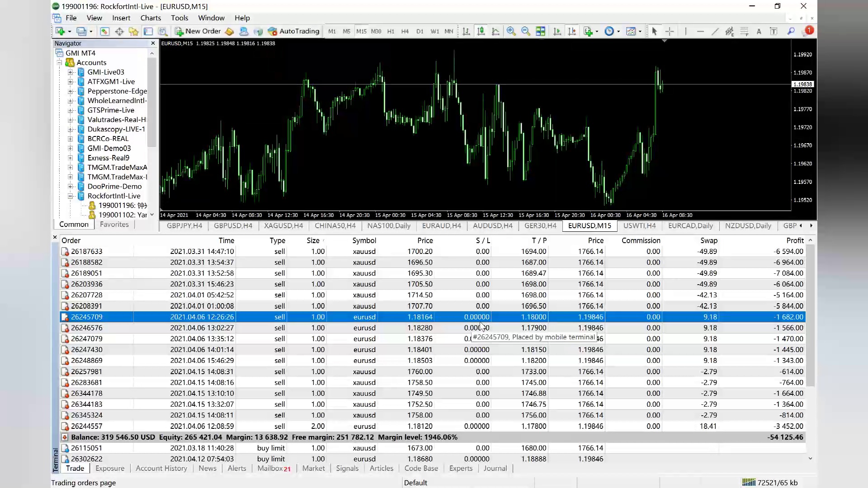
Task: Click the Zoom Out chart icon
Action: click(x=525, y=31)
